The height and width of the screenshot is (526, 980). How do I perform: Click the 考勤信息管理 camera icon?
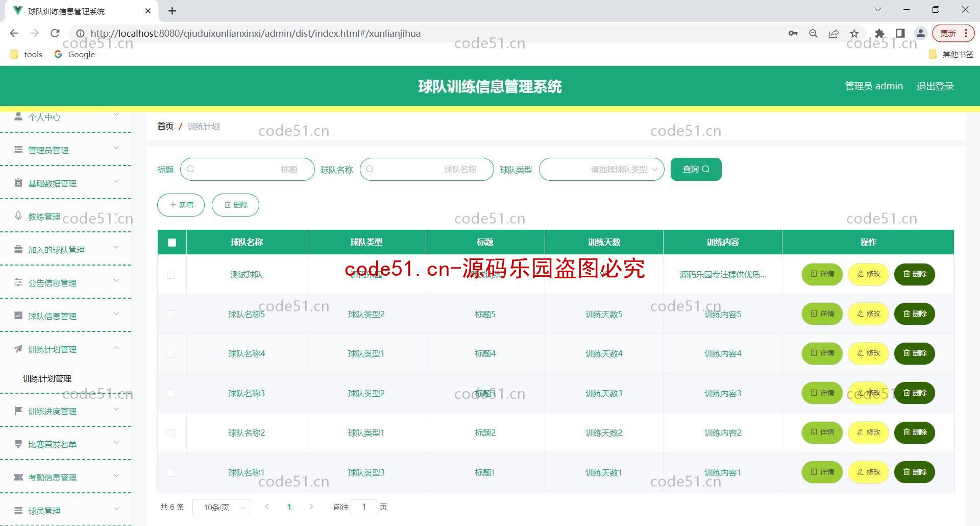click(18, 477)
